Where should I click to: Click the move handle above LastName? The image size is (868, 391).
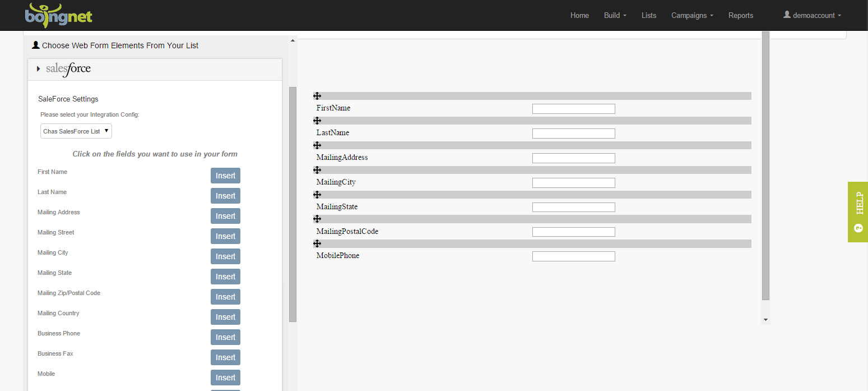coord(317,121)
